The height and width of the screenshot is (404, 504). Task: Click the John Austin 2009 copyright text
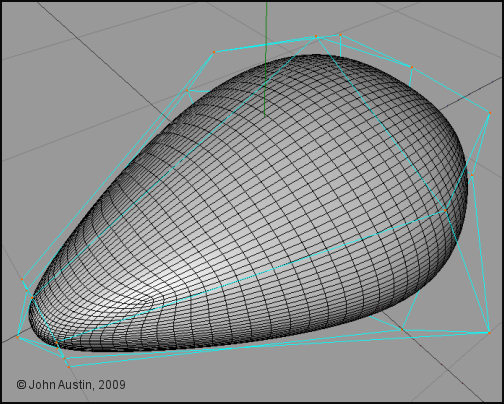71,385
